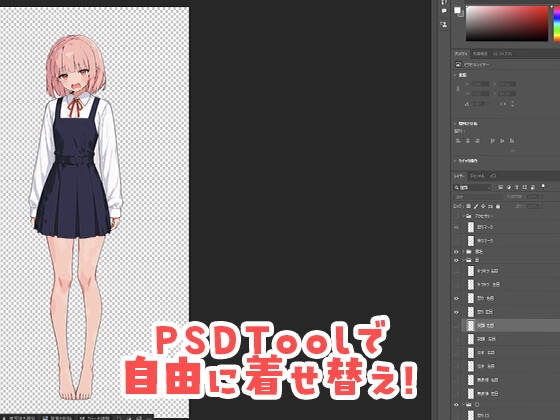Click the Y position input field
This screenshot has width=560, height=420.
[507, 94]
